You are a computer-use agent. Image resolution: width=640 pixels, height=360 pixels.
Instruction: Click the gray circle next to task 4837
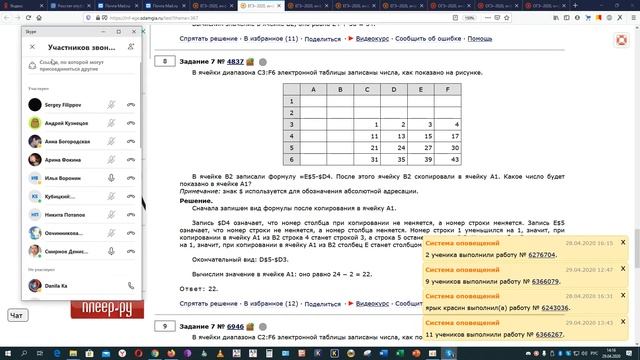point(263,62)
